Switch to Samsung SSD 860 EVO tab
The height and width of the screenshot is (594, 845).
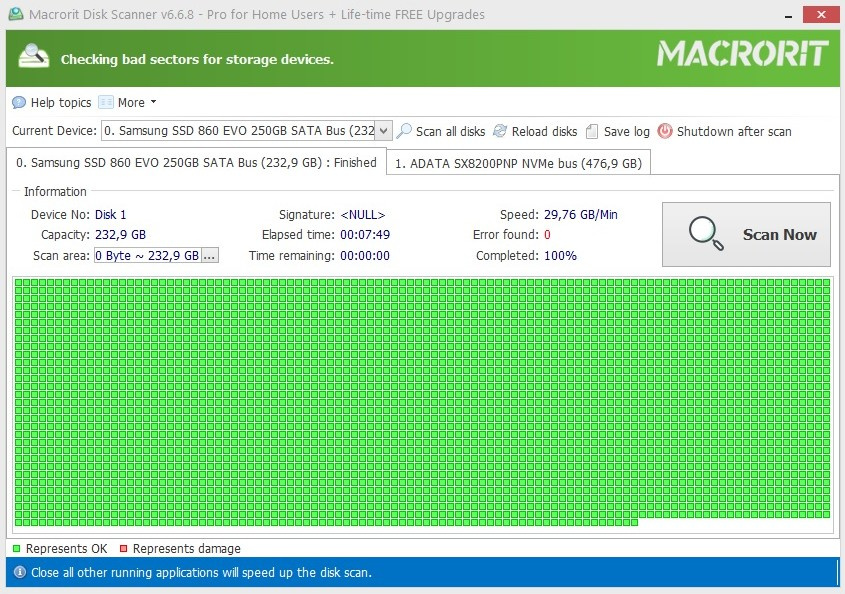pos(197,163)
